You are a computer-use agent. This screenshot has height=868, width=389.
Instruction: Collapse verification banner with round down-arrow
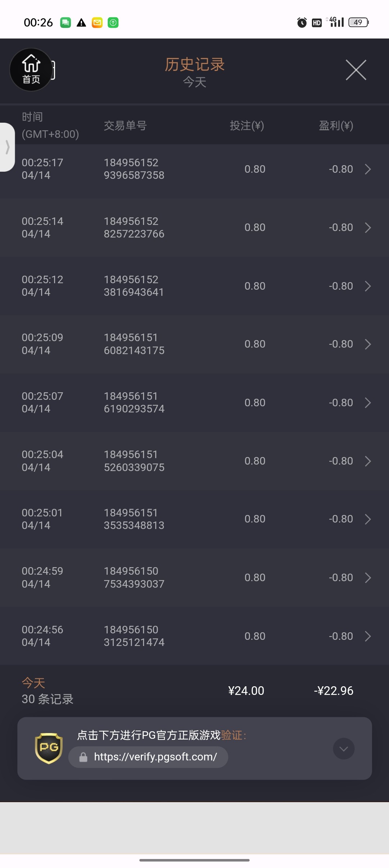344,749
